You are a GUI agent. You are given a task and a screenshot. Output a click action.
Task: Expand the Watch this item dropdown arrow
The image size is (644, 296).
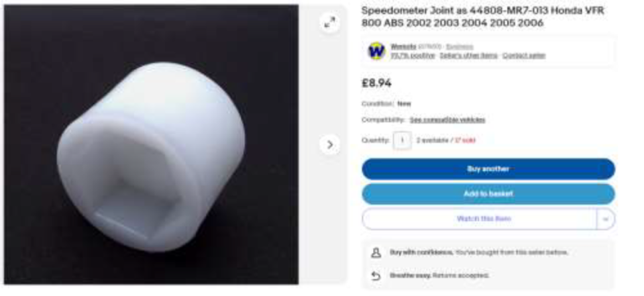605,219
